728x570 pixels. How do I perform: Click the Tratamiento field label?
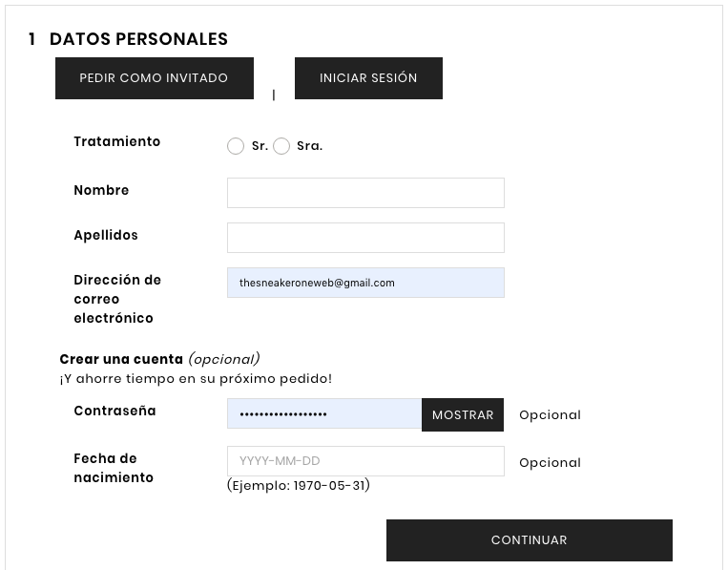(117, 141)
